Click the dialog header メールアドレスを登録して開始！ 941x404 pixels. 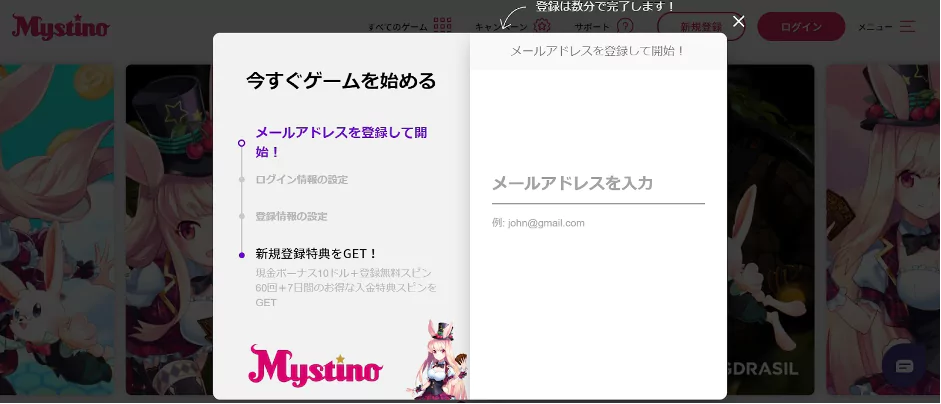[x=598, y=51]
